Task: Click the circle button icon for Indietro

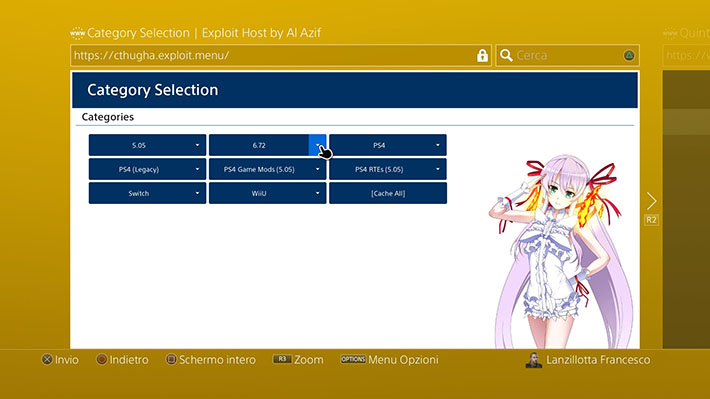Action: click(101, 360)
